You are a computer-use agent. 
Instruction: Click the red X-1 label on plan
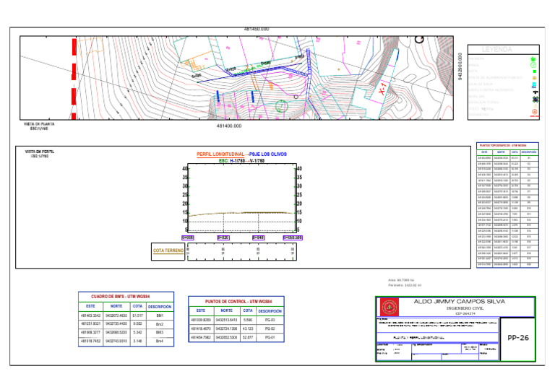384,88
